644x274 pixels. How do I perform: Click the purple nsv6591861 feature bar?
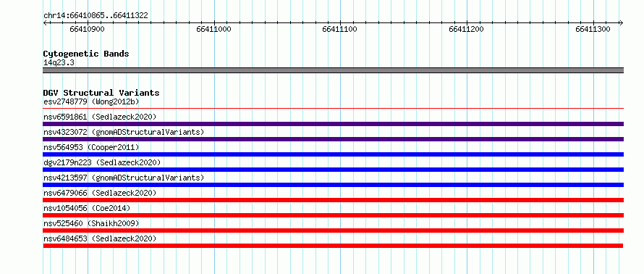(x=334, y=124)
